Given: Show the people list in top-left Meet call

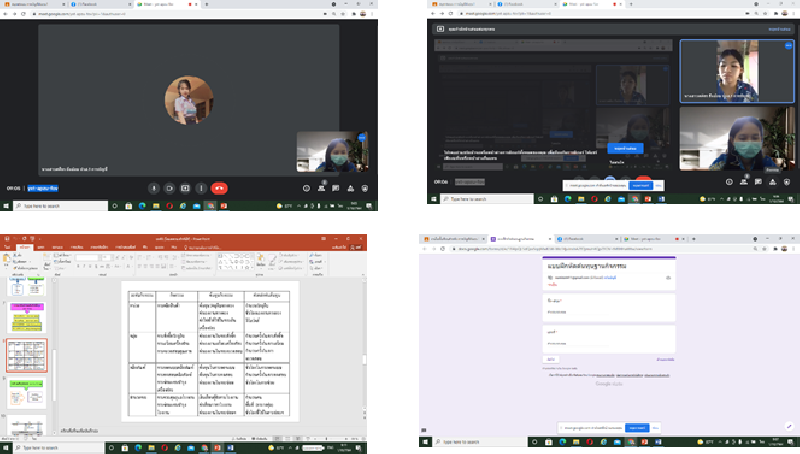Looking at the screenshot, I should [322, 187].
